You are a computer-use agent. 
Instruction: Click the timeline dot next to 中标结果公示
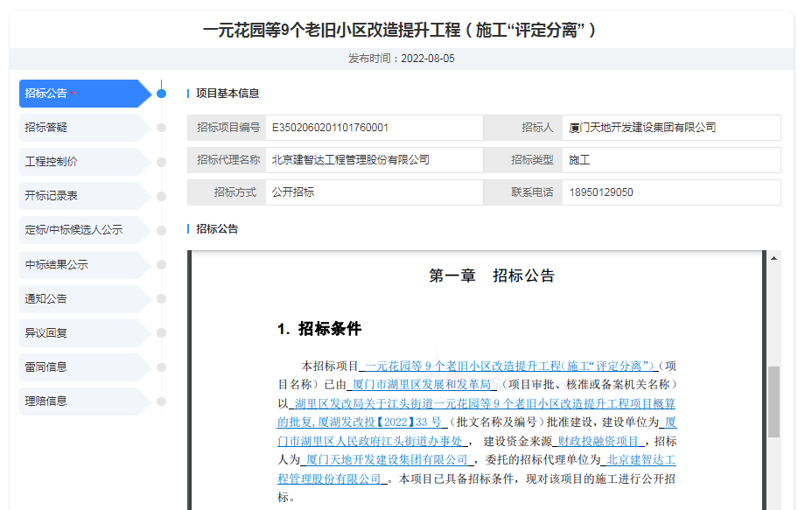161,264
